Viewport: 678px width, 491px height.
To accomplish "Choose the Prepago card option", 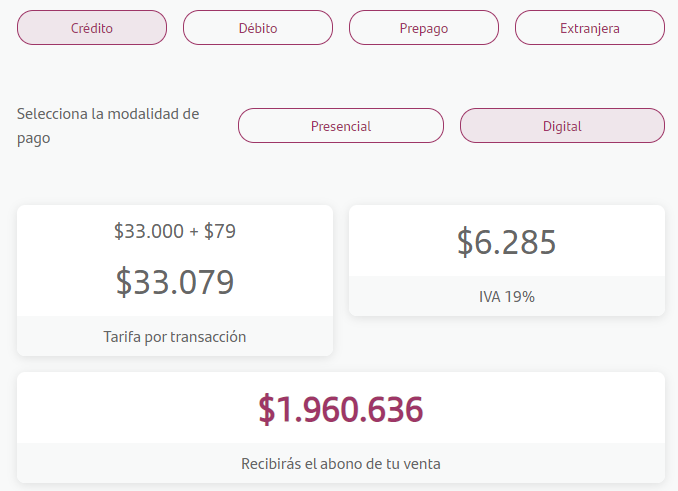I will [424, 28].
